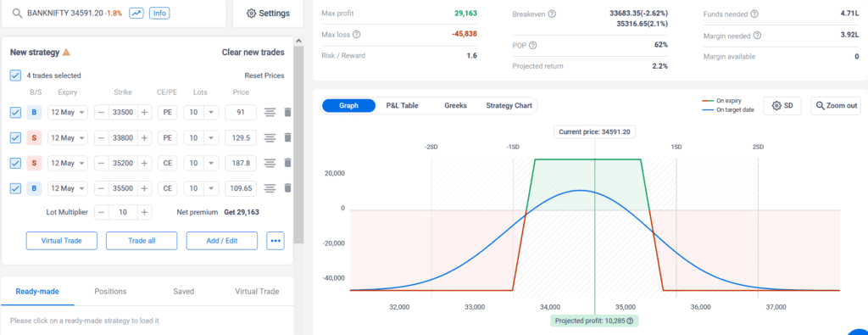Open expiry dropdown for the 33800 row
Viewport: 868px width, 335px height.
pos(68,138)
